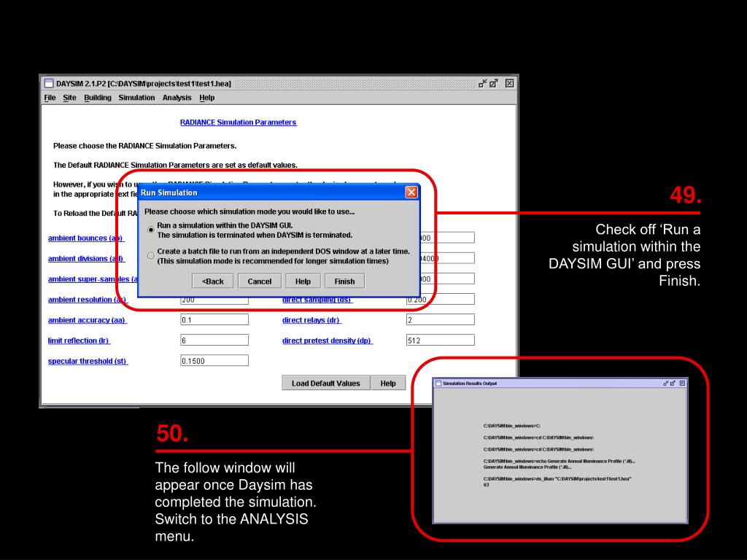Open direct relays (dr) link
The image size is (747, 560).
tap(311, 320)
